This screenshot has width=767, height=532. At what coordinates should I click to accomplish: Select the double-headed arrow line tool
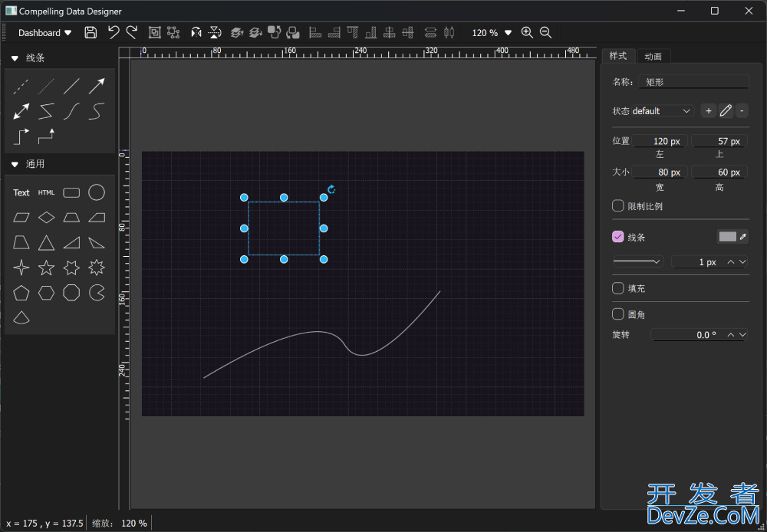pos(21,111)
